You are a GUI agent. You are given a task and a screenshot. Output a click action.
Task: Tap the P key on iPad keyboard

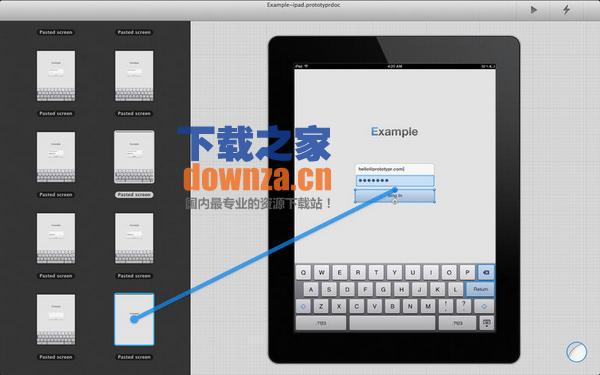[467, 272]
